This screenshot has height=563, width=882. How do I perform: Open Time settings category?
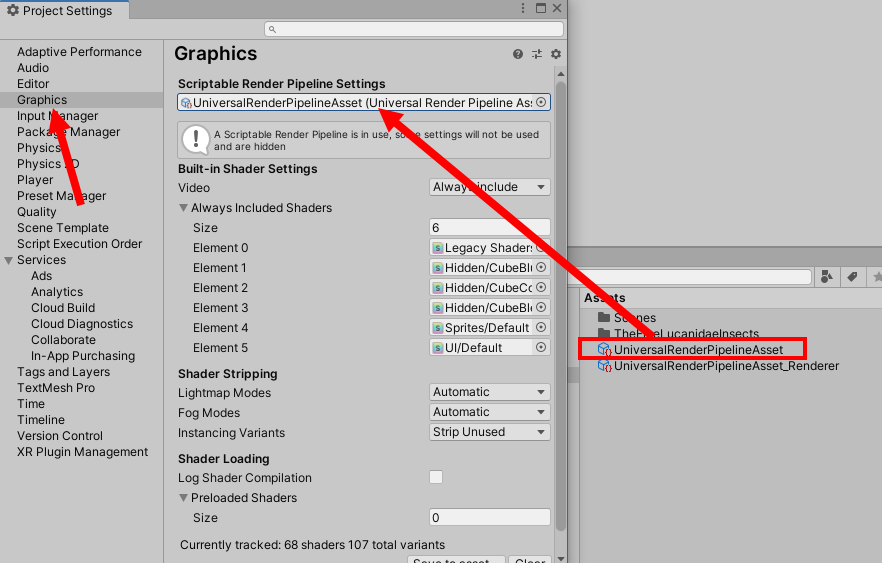[30, 404]
